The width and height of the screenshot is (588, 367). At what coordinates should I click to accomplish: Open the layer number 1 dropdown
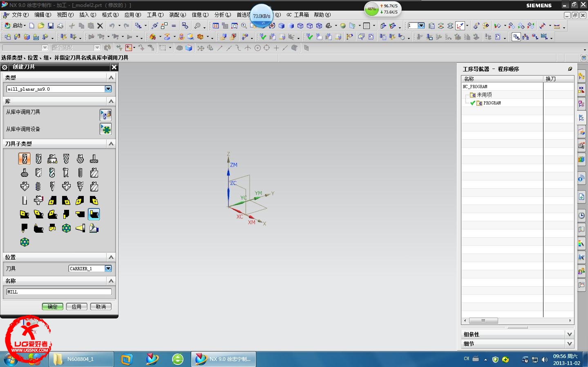pyautogui.click(x=421, y=26)
